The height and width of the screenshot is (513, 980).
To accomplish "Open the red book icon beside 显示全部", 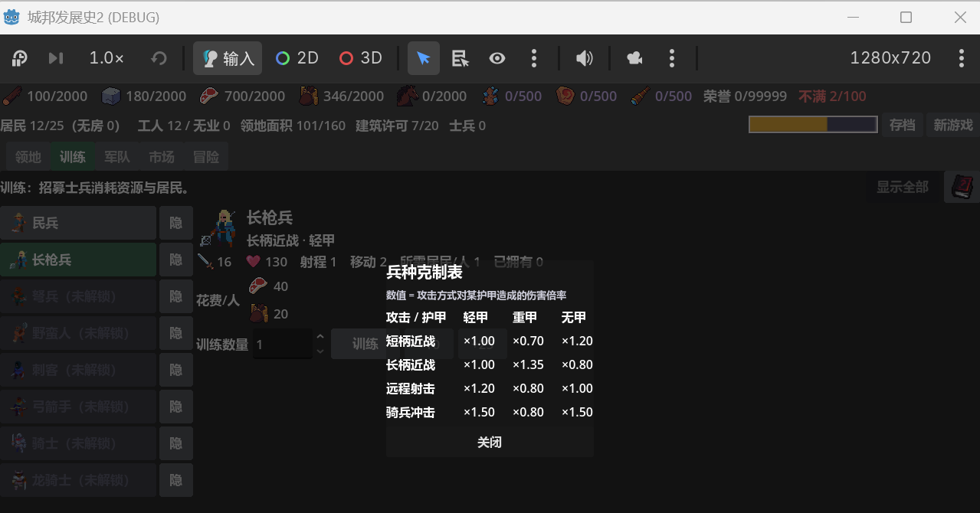I will (962, 187).
